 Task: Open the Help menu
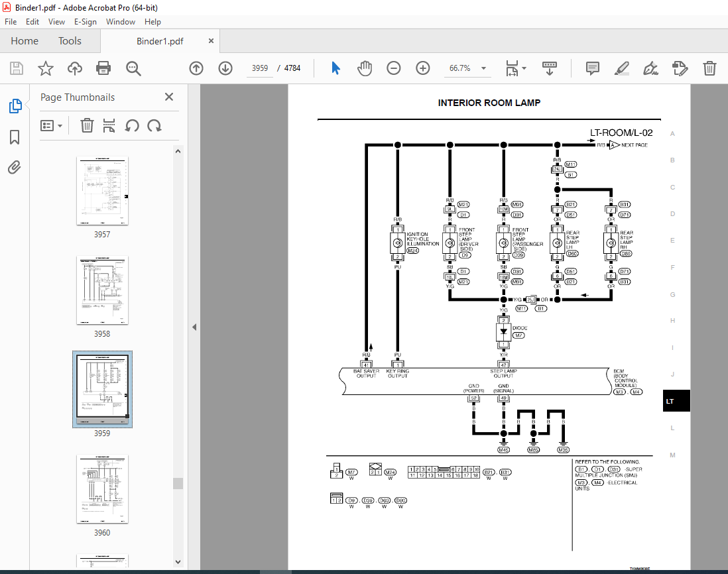click(x=152, y=22)
